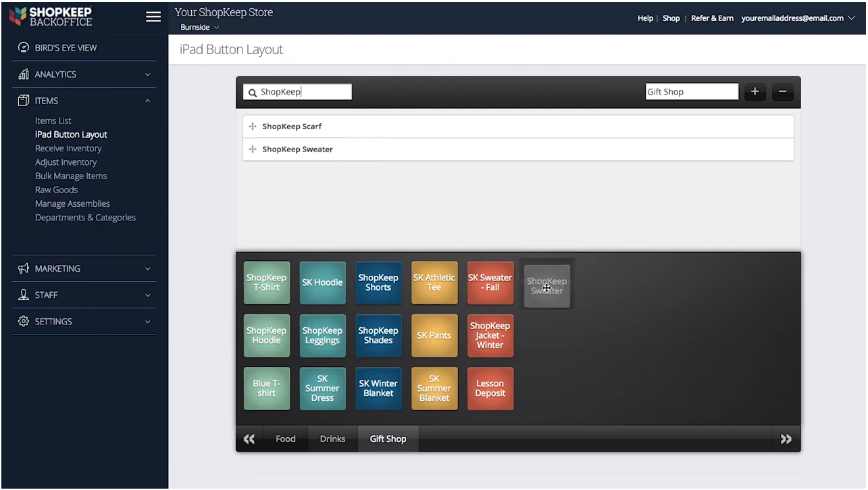Click previous pages double-arrow
868x490 pixels.
[x=249, y=439]
